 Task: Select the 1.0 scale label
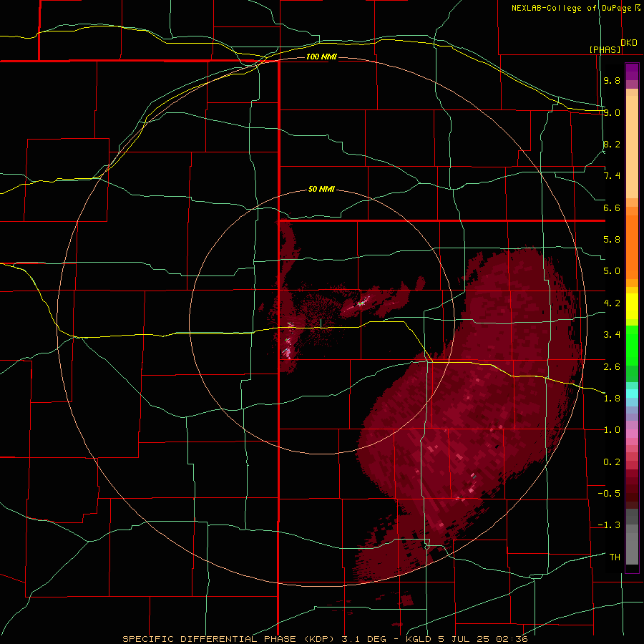click(x=612, y=430)
